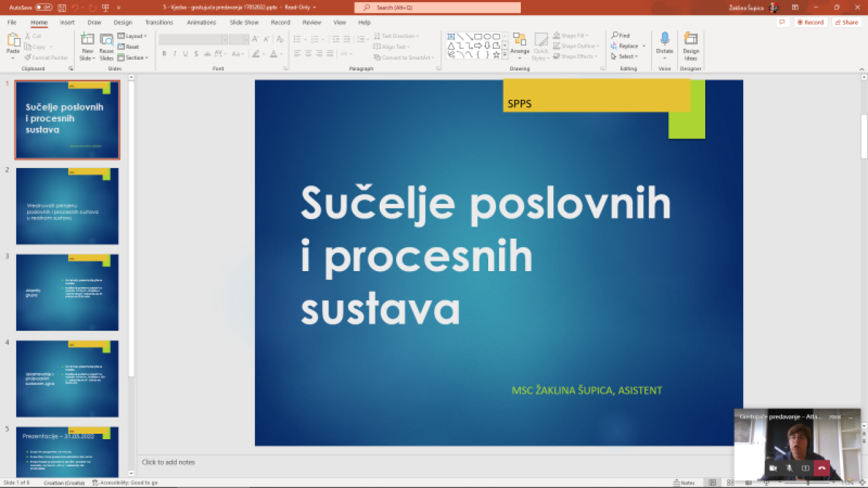Toggle strikethrough formatting
This screenshot has width=868, height=488.
pos(196,54)
